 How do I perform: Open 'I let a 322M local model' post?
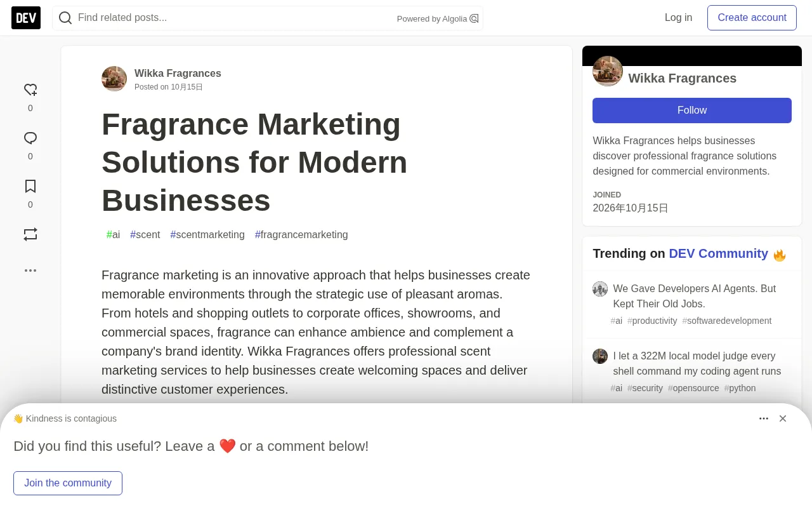[x=697, y=363]
